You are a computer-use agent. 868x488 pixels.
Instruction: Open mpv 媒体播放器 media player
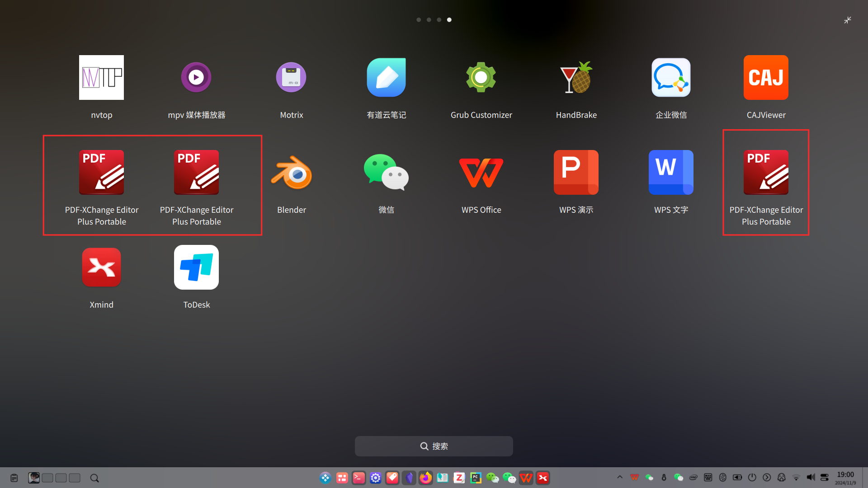tap(196, 77)
